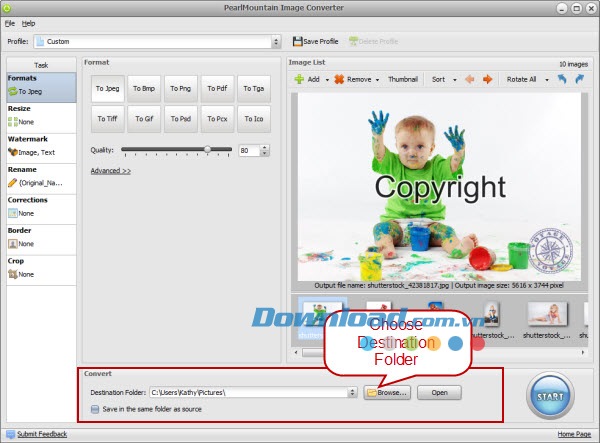Viewport: 600px width, 443px height.
Task: Click the Border None icon
Action: pos(13,244)
